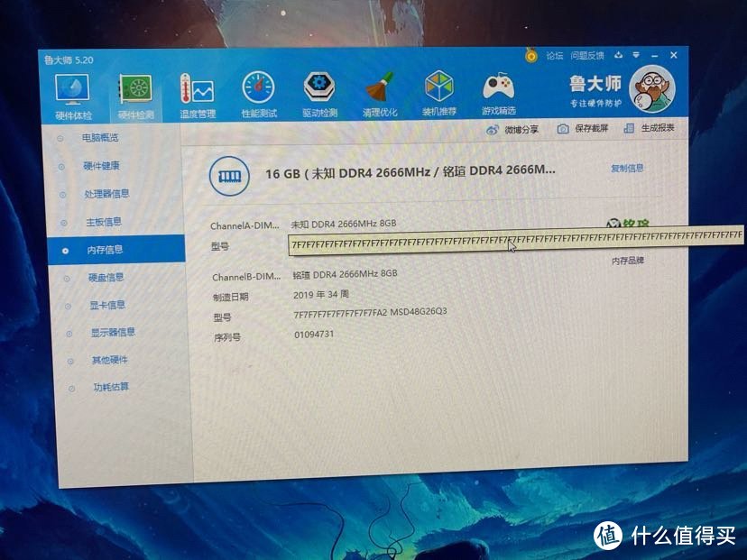Select 硬盘信息 in sidebar
The height and width of the screenshot is (560, 747).
pyautogui.click(x=106, y=277)
